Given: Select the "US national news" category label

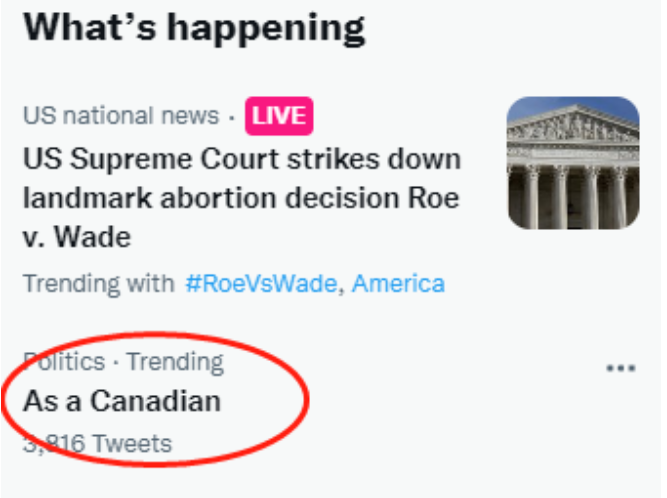Looking at the screenshot, I should 120,116.
